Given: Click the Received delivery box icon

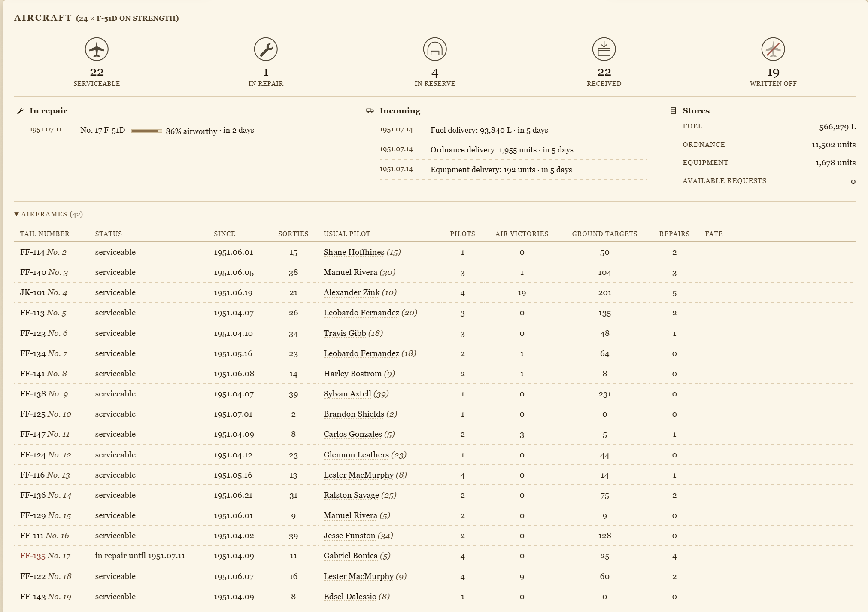Looking at the screenshot, I should 604,49.
